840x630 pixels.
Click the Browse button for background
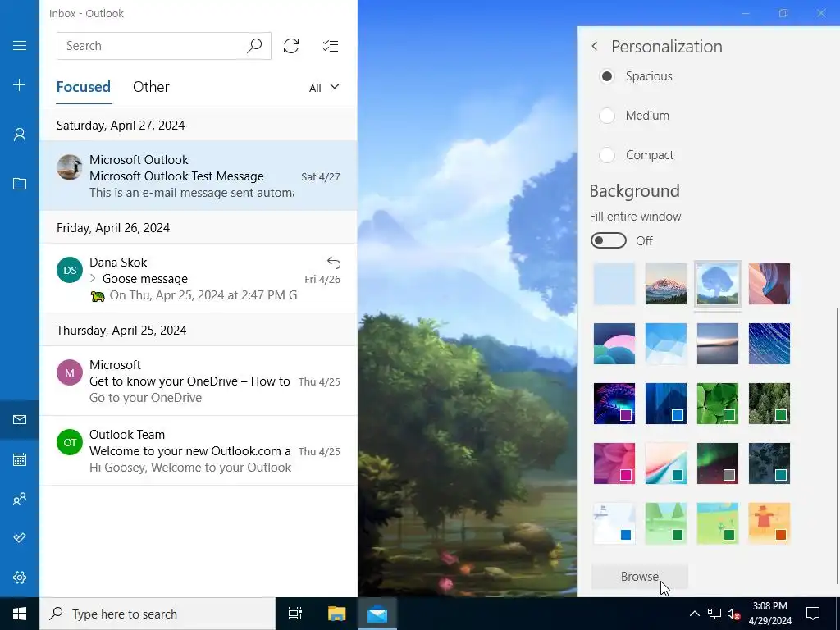(640, 577)
